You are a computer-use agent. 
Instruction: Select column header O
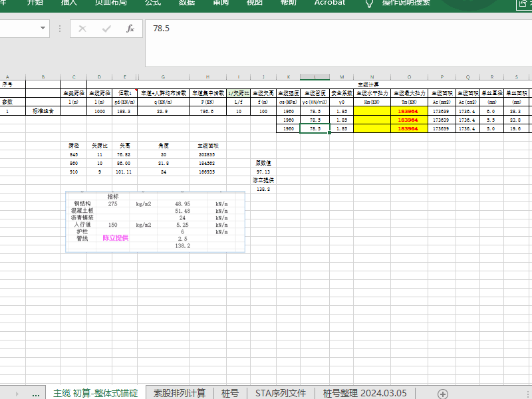coord(409,77)
